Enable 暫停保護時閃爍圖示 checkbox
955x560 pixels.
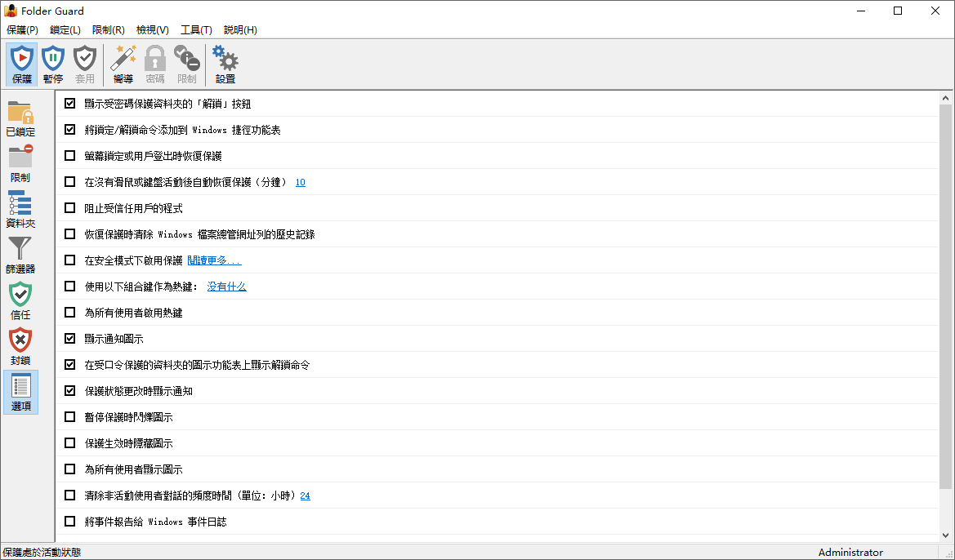[70, 417]
